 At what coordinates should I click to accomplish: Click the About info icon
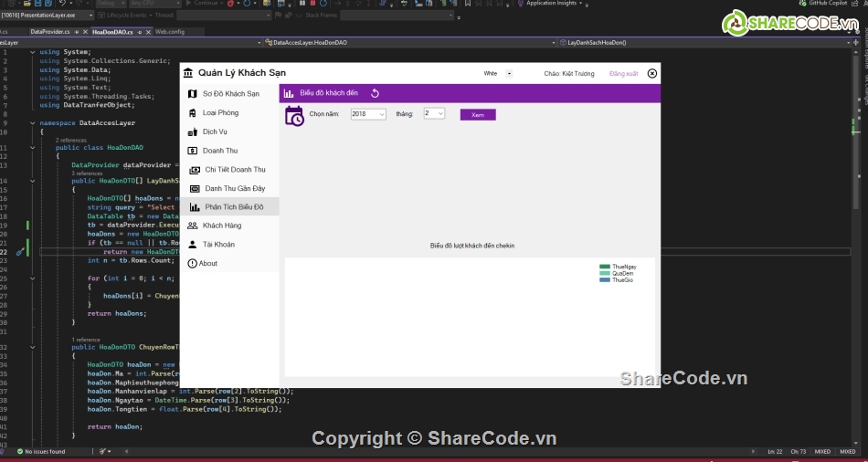[x=192, y=264]
